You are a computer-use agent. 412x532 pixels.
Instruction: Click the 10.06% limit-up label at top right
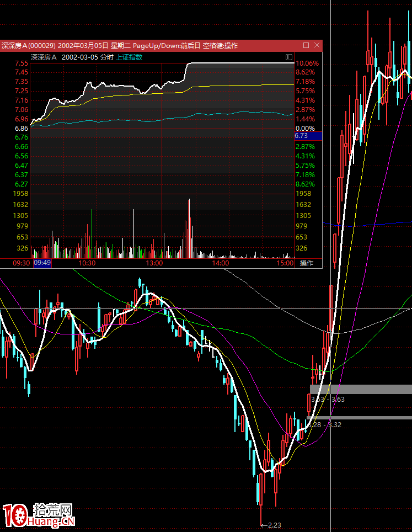pyautogui.click(x=307, y=63)
